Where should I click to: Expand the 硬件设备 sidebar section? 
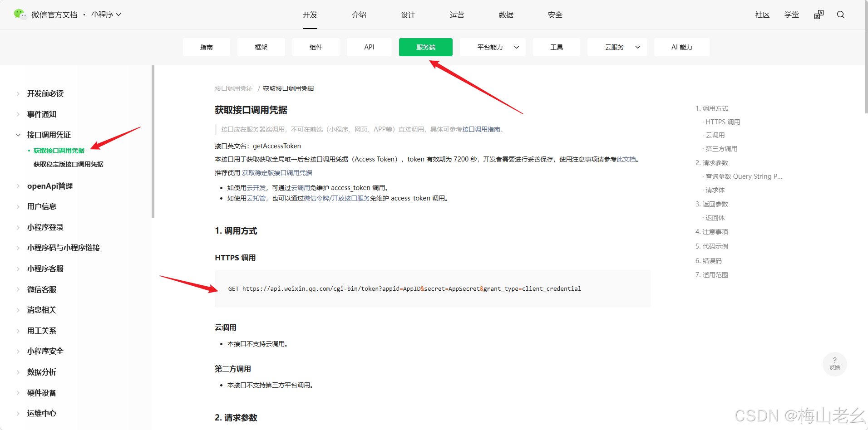click(x=42, y=393)
